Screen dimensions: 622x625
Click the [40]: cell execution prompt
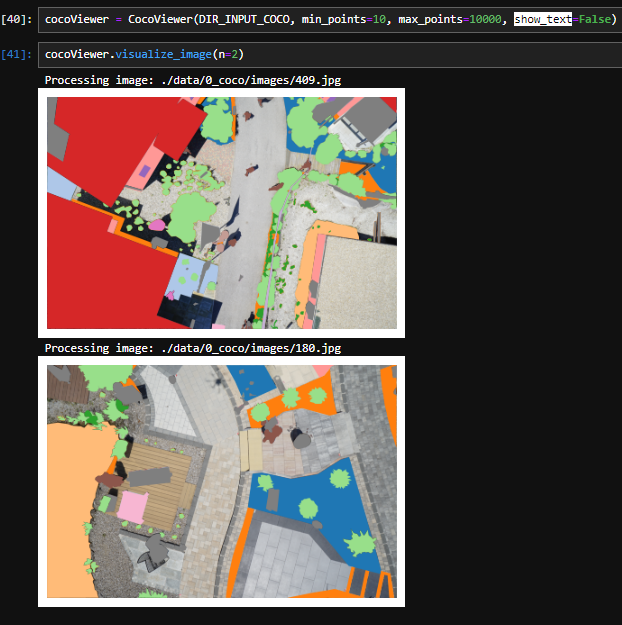[16, 20]
